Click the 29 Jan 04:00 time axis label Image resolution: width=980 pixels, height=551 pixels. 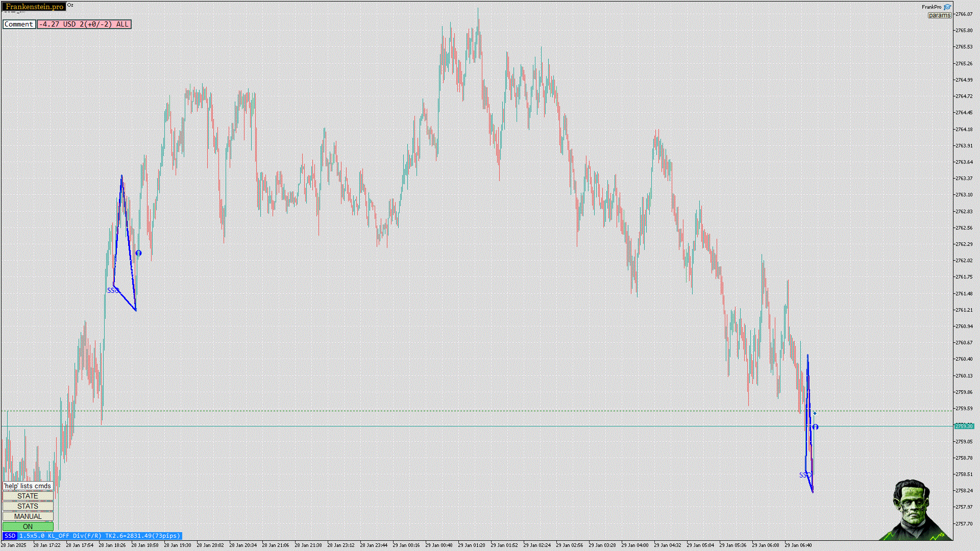[635, 545]
